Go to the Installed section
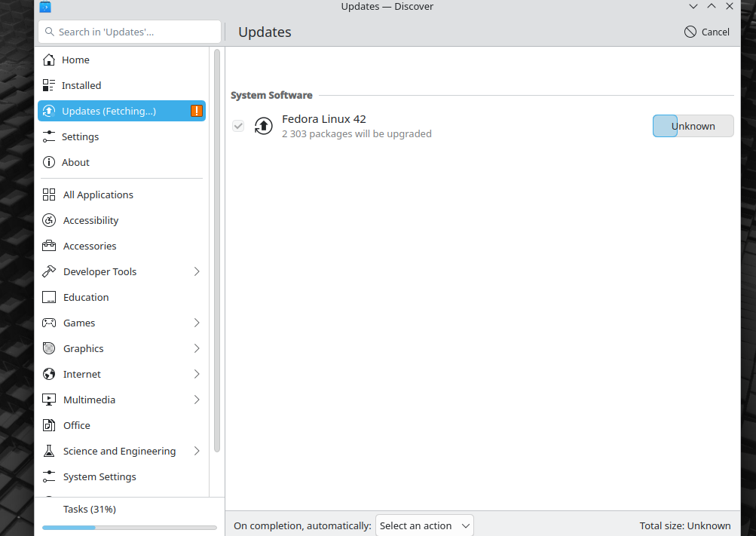The height and width of the screenshot is (536, 756). 121,85
